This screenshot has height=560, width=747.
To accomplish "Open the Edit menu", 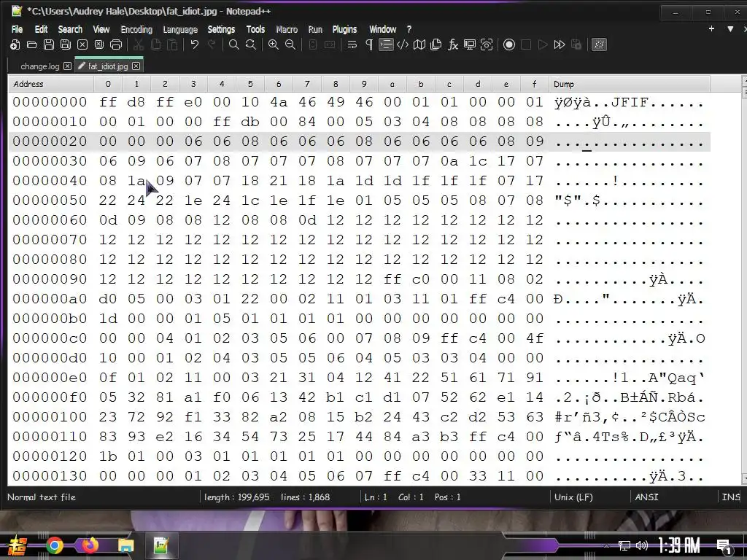I will [41, 29].
